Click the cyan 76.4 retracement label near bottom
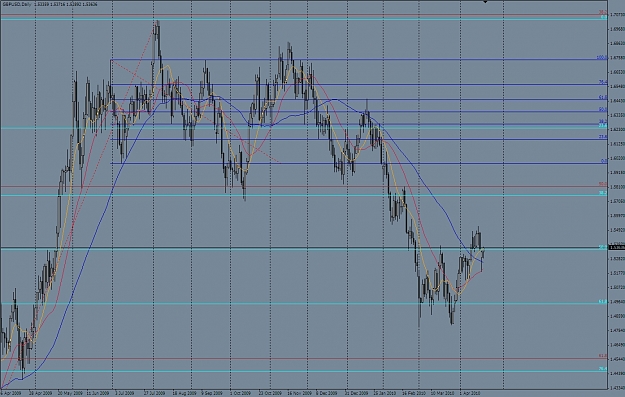Screen dimensions: 625x397 603,369
